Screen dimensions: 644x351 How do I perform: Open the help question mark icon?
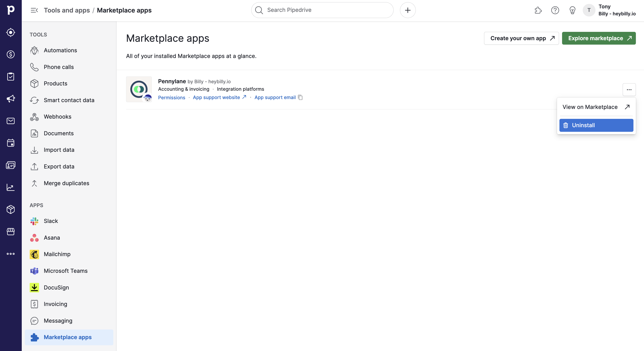pos(555,10)
